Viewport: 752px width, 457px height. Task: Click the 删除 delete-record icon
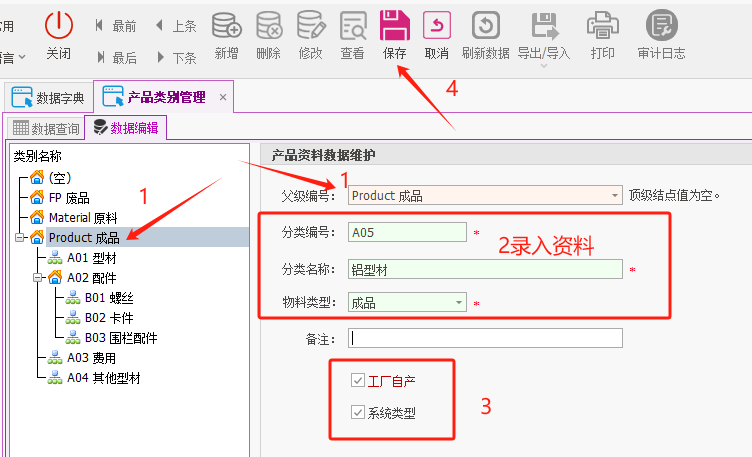click(x=268, y=25)
